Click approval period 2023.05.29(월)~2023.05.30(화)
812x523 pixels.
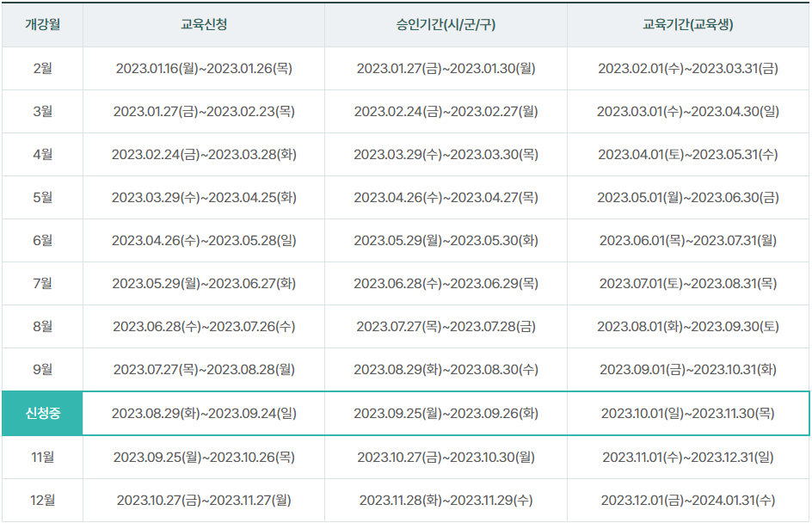pos(446,240)
